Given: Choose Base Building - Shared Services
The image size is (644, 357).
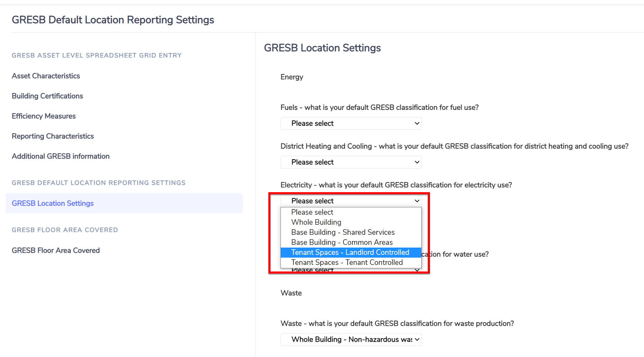Looking at the screenshot, I should (351, 232).
